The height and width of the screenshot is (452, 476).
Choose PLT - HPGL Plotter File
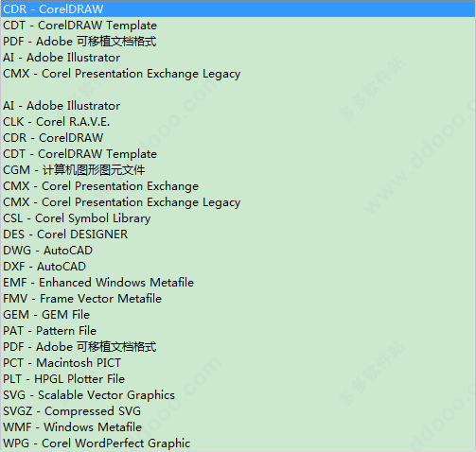tap(238, 379)
